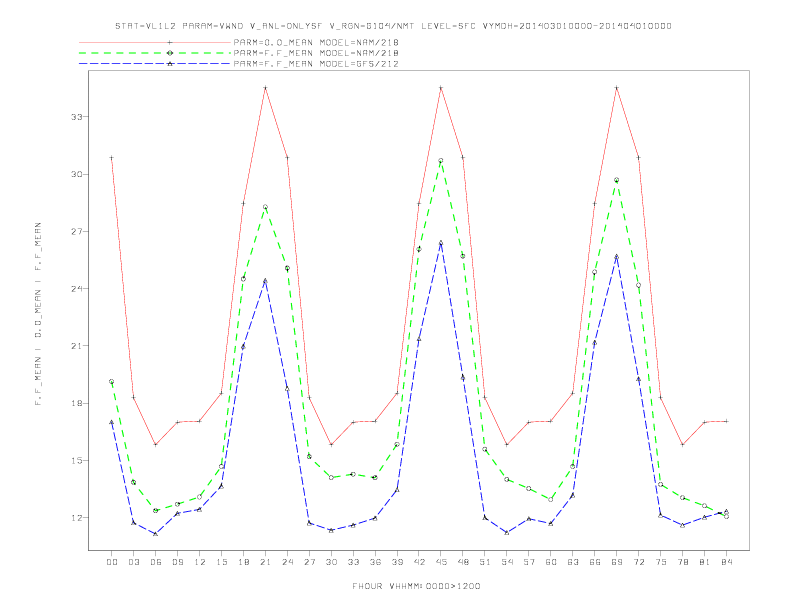Click the x-axis title FHOUR VHHMM=0000>1200
The height and width of the screenshot is (612, 792).
tap(416, 586)
